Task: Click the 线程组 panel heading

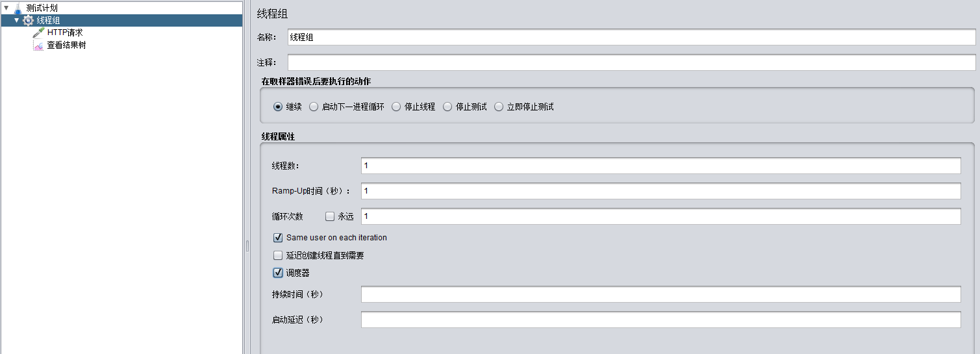Action: tap(272, 14)
